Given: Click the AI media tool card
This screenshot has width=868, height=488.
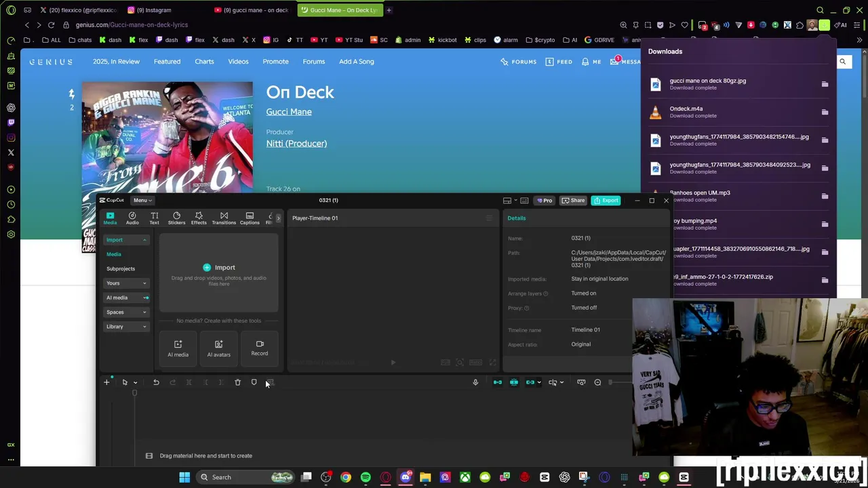Looking at the screenshot, I should [178, 348].
